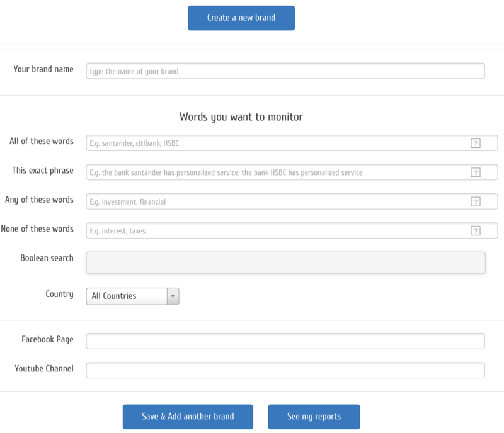This screenshot has height=433, width=504.
Task: Click the Youtube Channel input
Action: point(285,370)
